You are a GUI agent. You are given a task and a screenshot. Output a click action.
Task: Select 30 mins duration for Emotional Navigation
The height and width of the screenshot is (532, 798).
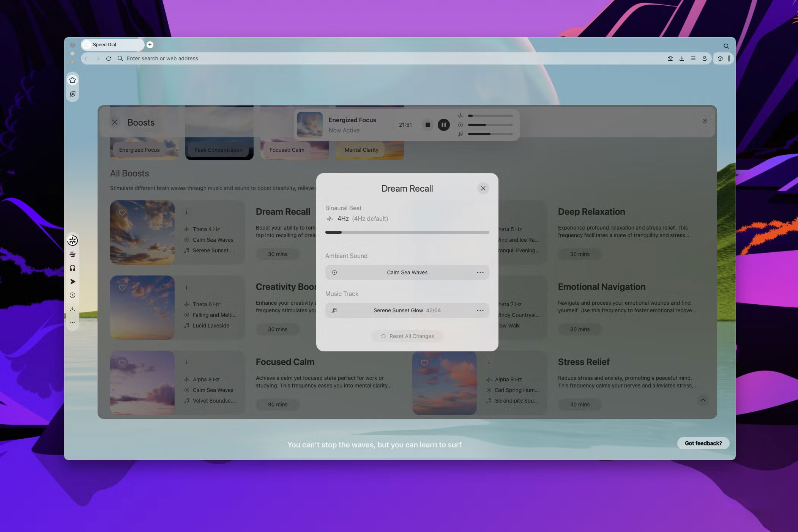pos(580,329)
